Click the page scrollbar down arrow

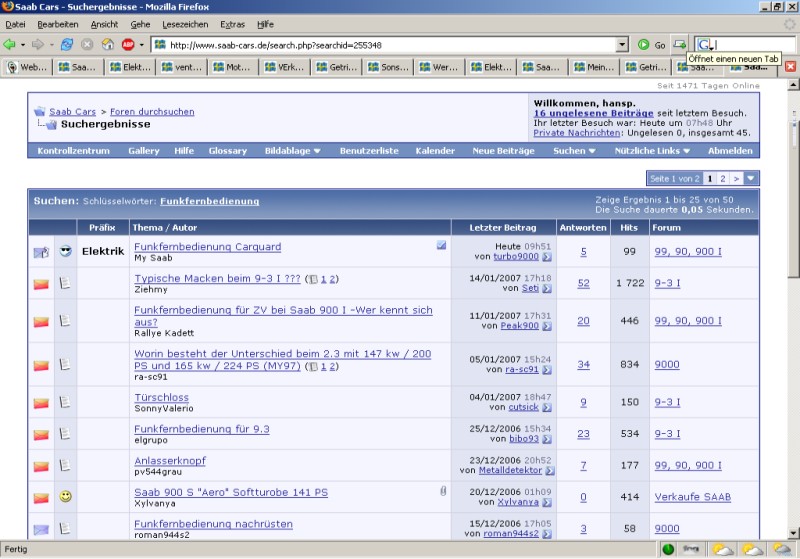coord(793,533)
